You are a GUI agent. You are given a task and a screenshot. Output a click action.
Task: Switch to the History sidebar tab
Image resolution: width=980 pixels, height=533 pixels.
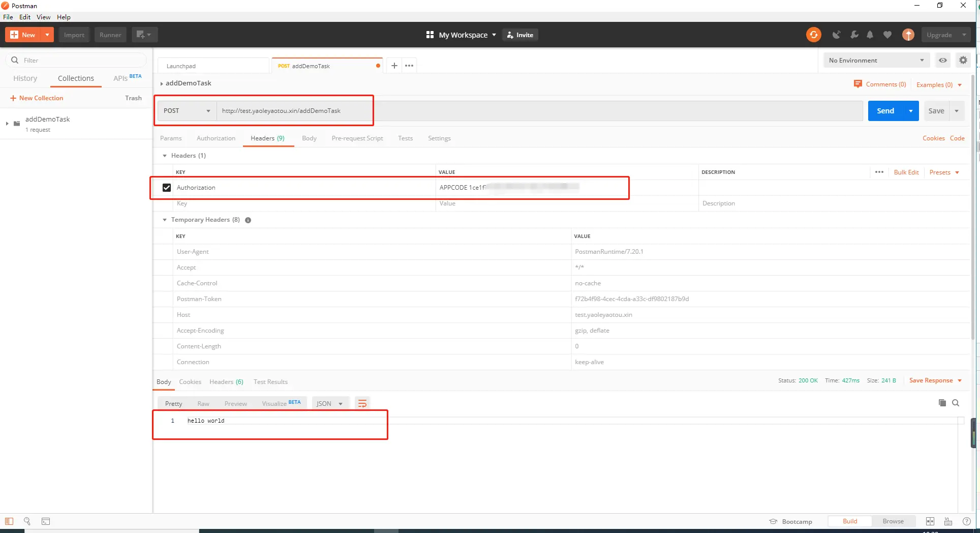tap(25, 78)
